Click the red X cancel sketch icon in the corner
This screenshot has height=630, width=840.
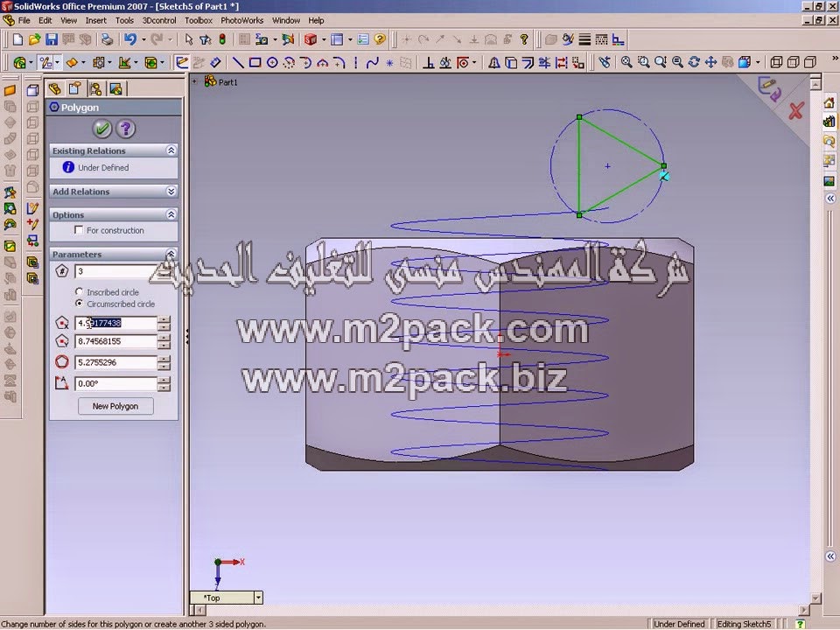click(796, 111)
